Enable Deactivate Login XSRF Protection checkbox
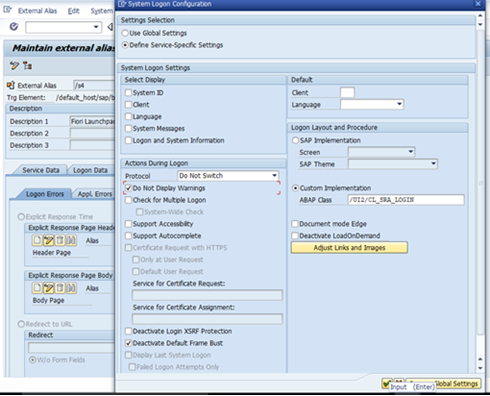Viewport: 490px width, 396px height. click(128, 331)
